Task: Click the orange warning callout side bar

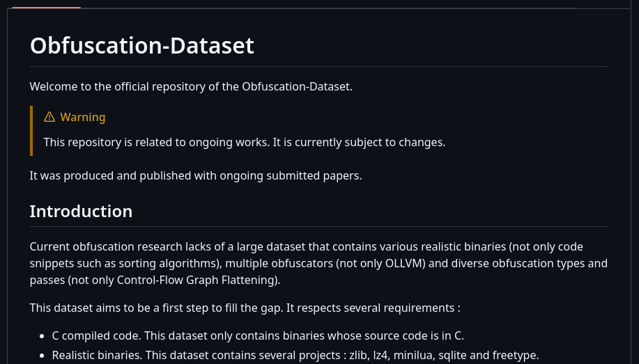Action: coord(31,131)
